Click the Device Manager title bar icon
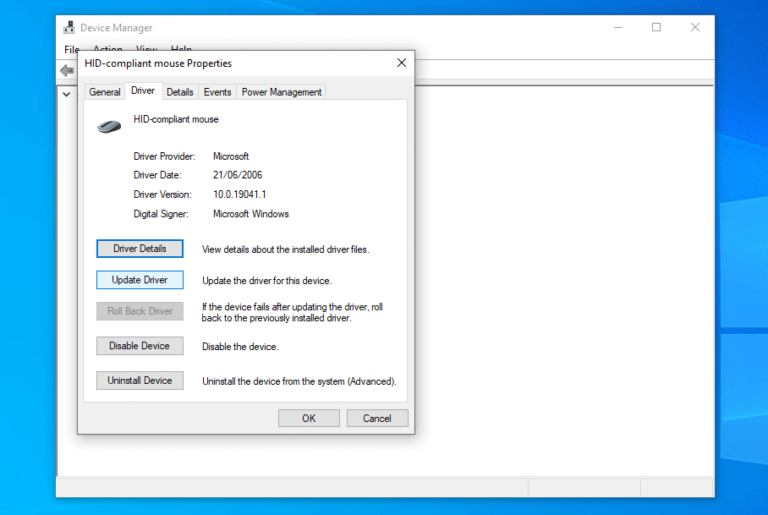This screenshot has height=515, width=768. (69, 27)
